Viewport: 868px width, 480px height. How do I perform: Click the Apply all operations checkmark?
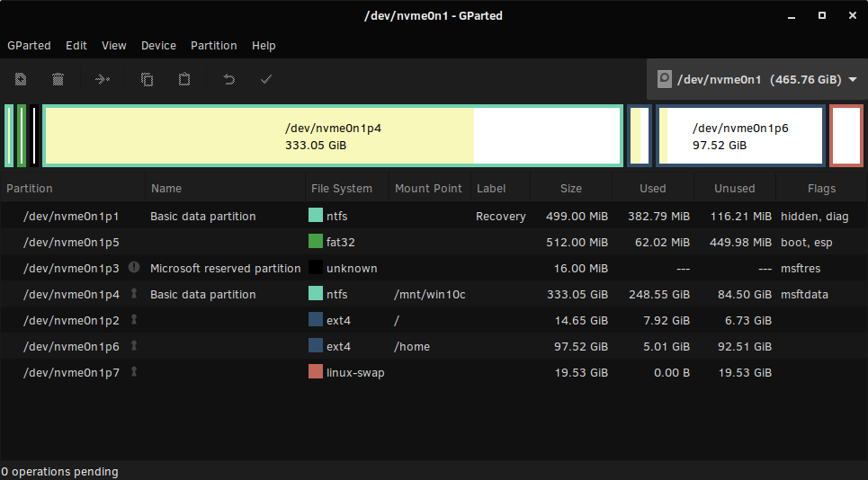[266, 79]
